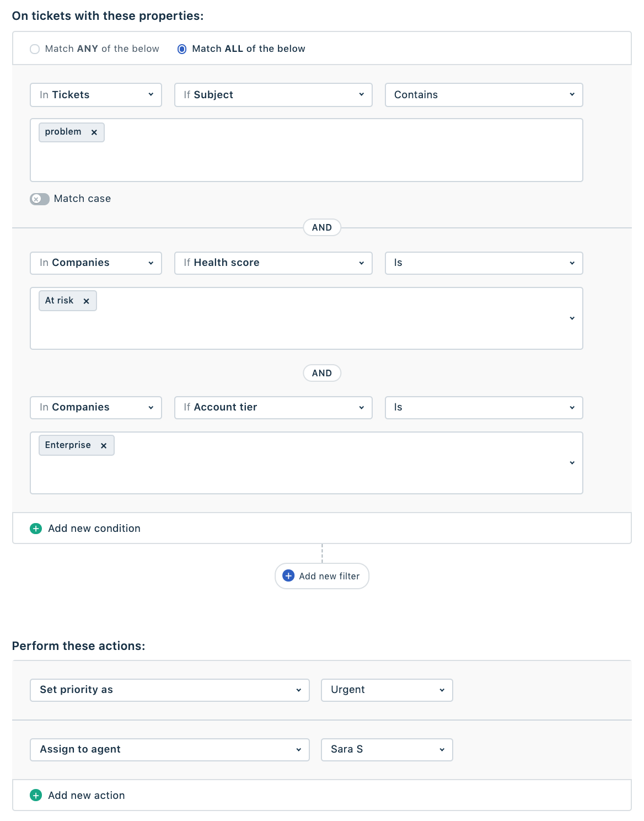Open the If Subject dropdown
644x821 pixels.
coord(273,95)
